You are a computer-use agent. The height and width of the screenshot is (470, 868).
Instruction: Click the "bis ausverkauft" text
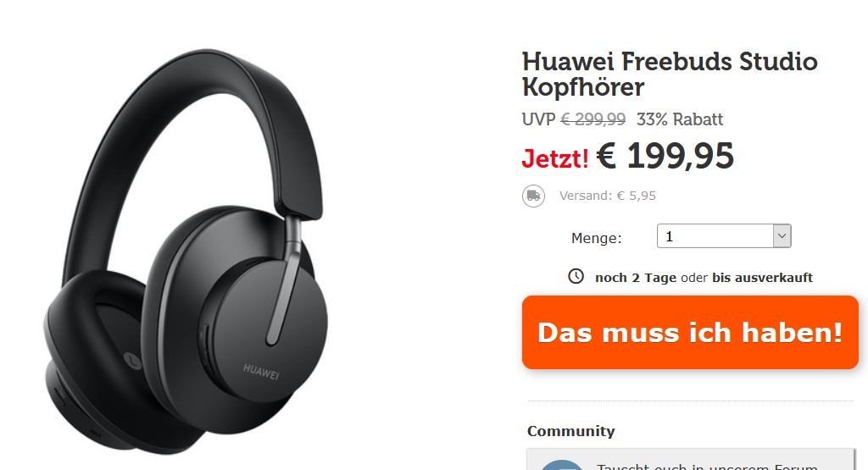tap(762, 278)
